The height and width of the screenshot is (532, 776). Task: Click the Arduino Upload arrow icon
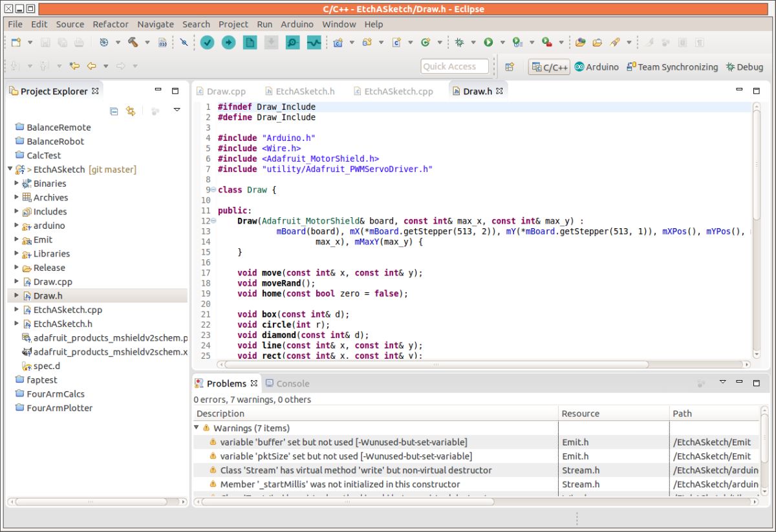click(x=228, y=43)
